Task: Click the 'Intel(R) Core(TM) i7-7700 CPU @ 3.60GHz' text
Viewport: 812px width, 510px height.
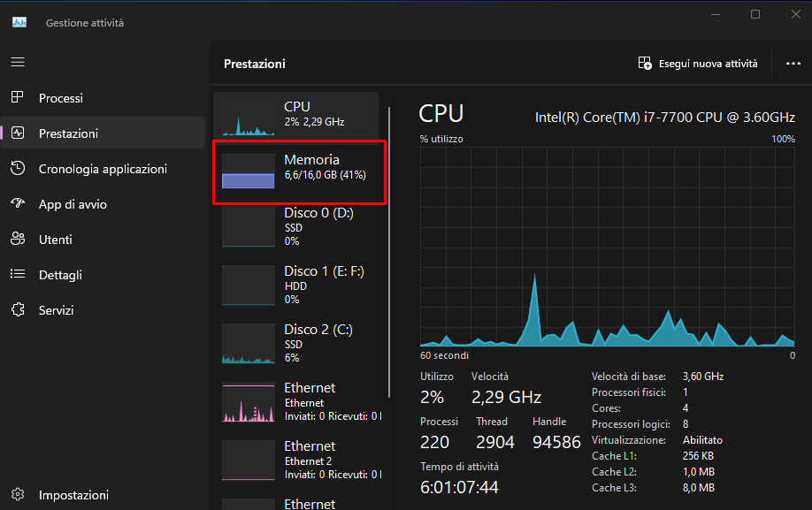Action: (665, 118)
